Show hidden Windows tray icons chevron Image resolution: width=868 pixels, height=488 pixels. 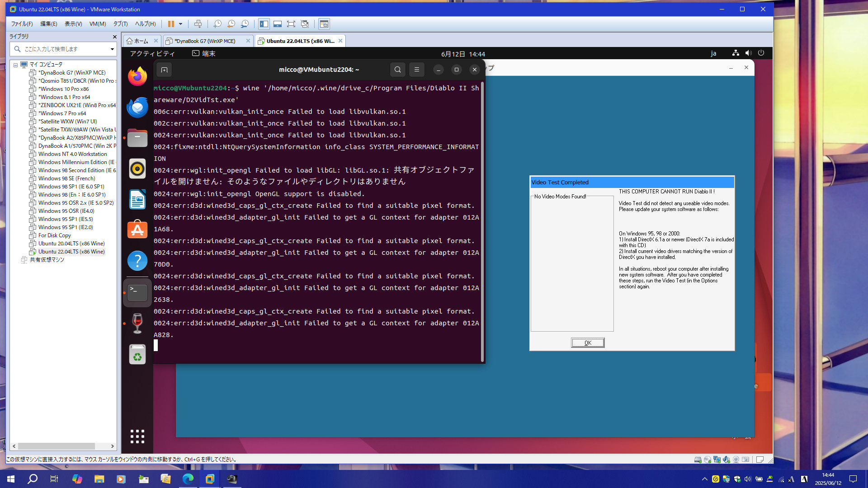[x=704, y=479]
